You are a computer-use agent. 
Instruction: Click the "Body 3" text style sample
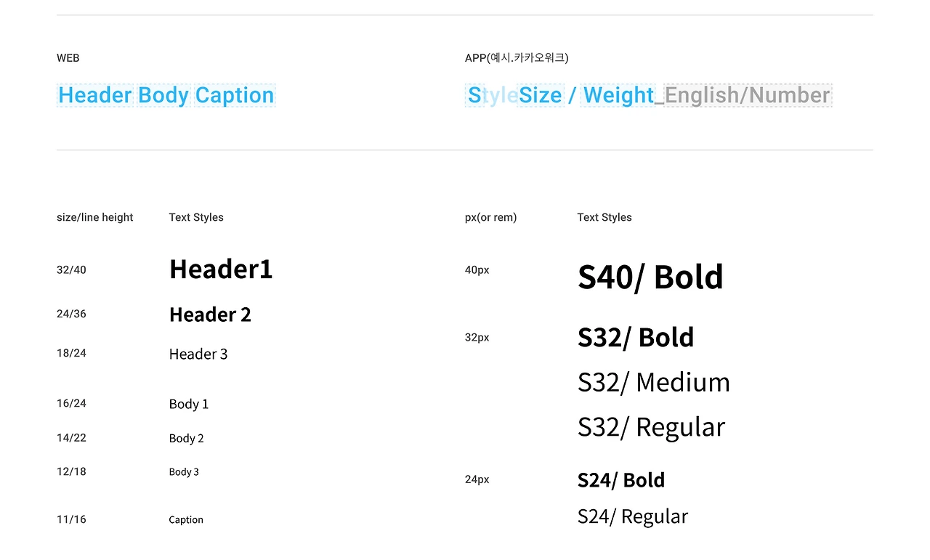(x=184, y=472)
